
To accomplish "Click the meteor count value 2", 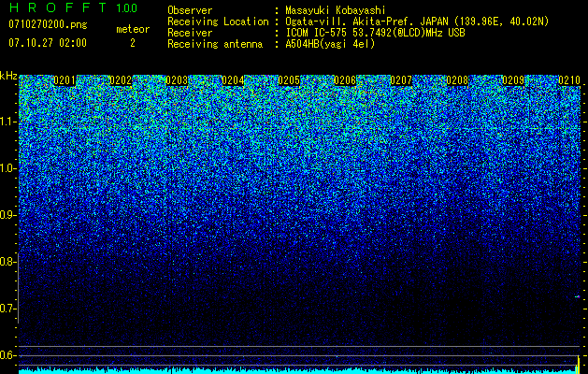I will click(x=133, y=43).
